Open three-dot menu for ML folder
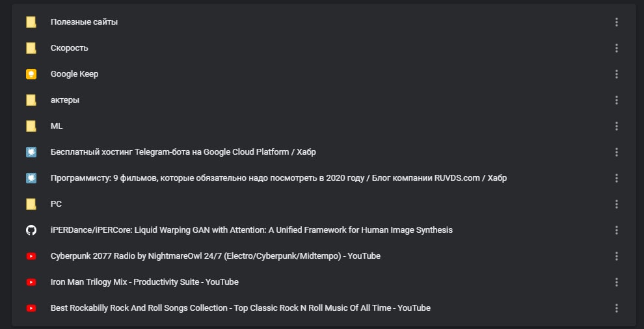Viewport: 644px width, 329px height. [616, 126]
